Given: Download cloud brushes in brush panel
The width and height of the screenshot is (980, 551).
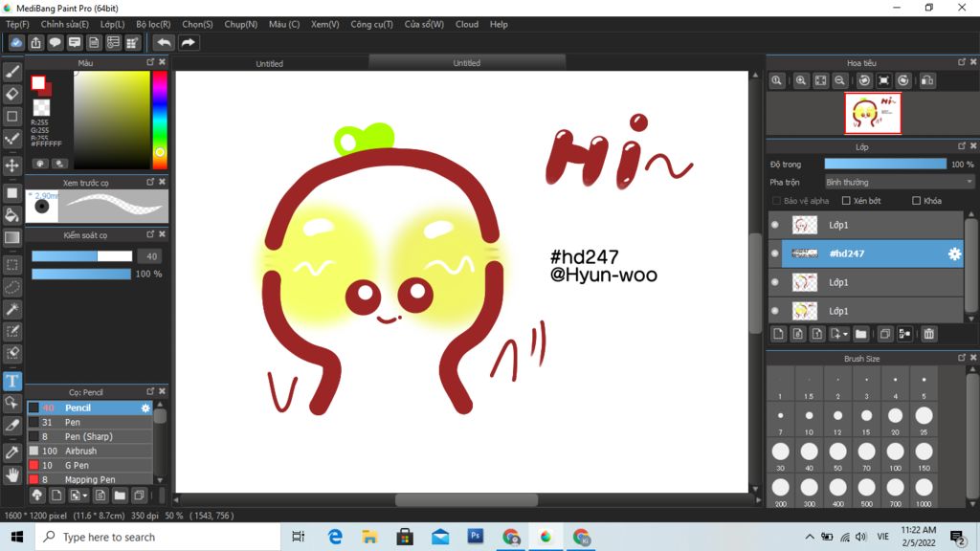Looking at the screenshot, I should (x=37, y=496).
